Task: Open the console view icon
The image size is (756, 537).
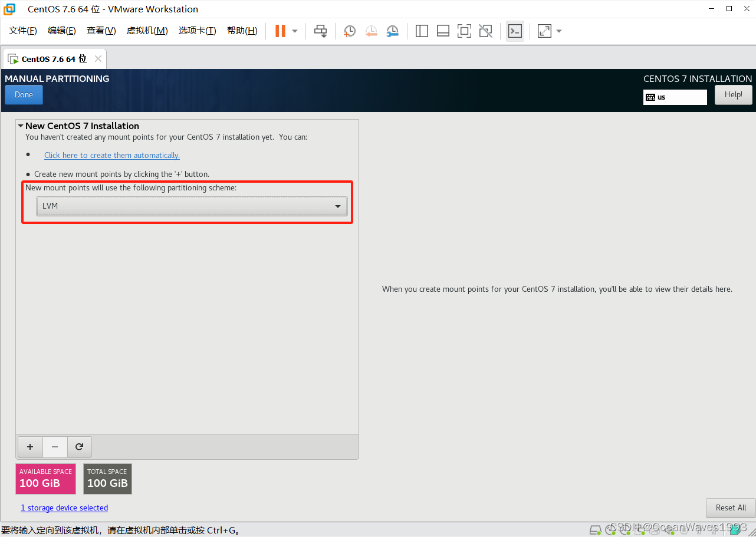Action: (x=515, y=31)
